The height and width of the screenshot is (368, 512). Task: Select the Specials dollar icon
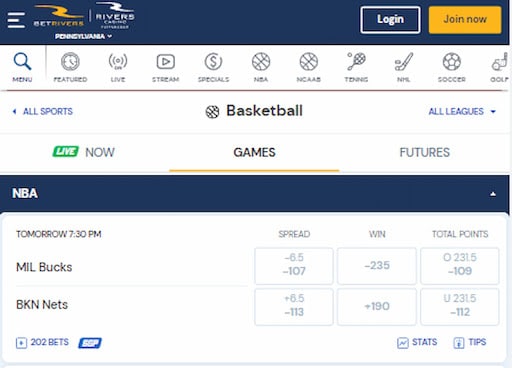point(213,62)
